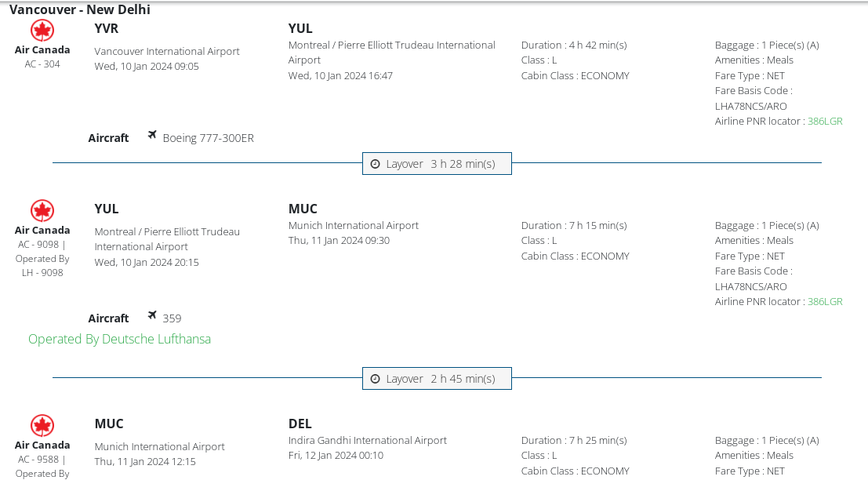868x480 pixels.
Task: Select the Layover 2 h 45 min(s) box
Action: 437,379
